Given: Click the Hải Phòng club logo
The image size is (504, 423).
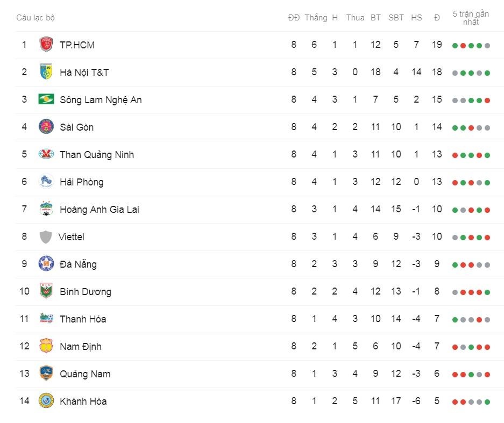Looking at the screenshot, I should (46, 182).
